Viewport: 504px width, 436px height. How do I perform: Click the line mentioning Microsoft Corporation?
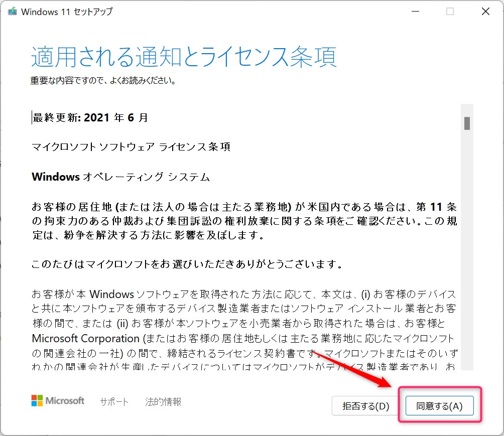pyautogui.click(x=243, y=338)
